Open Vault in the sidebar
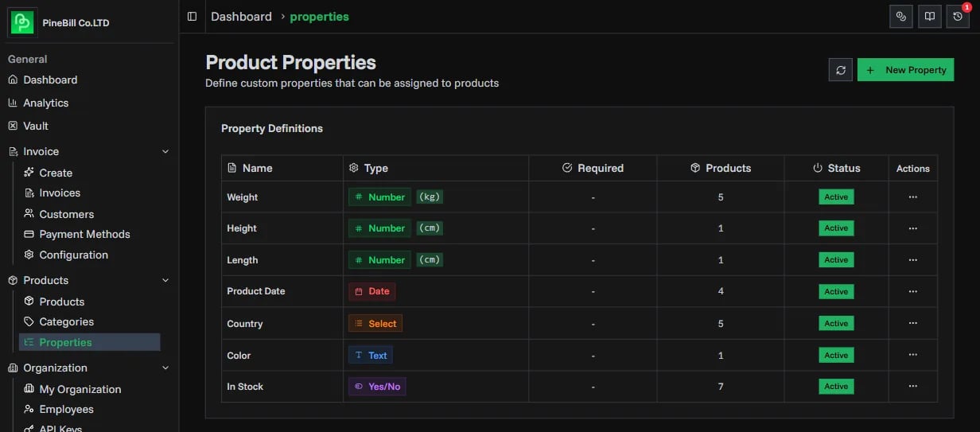This screenshot has height=432, width=980. tap(35, 126)
